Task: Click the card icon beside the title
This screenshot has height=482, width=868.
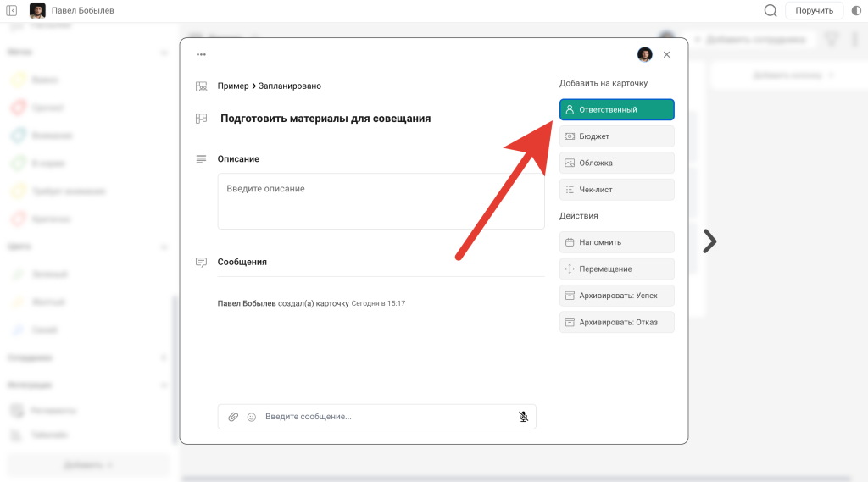Action: tap(202, 119)
